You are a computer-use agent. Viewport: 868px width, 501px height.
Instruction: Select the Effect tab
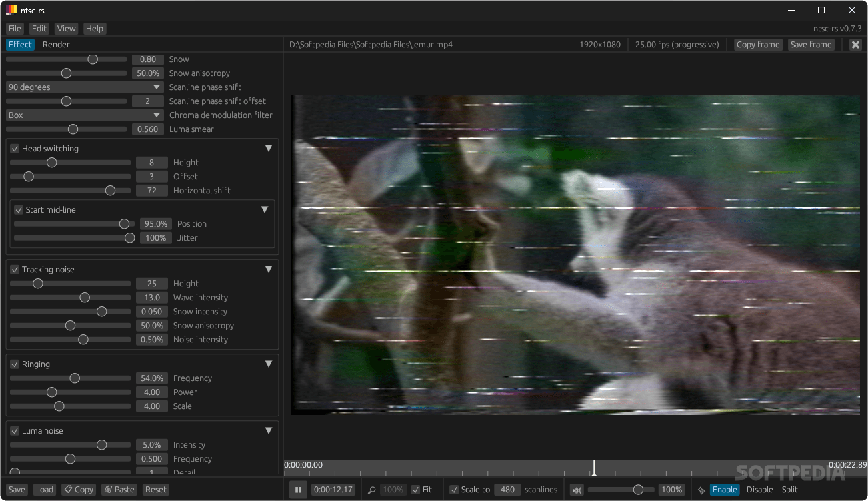tap(20, 45)
